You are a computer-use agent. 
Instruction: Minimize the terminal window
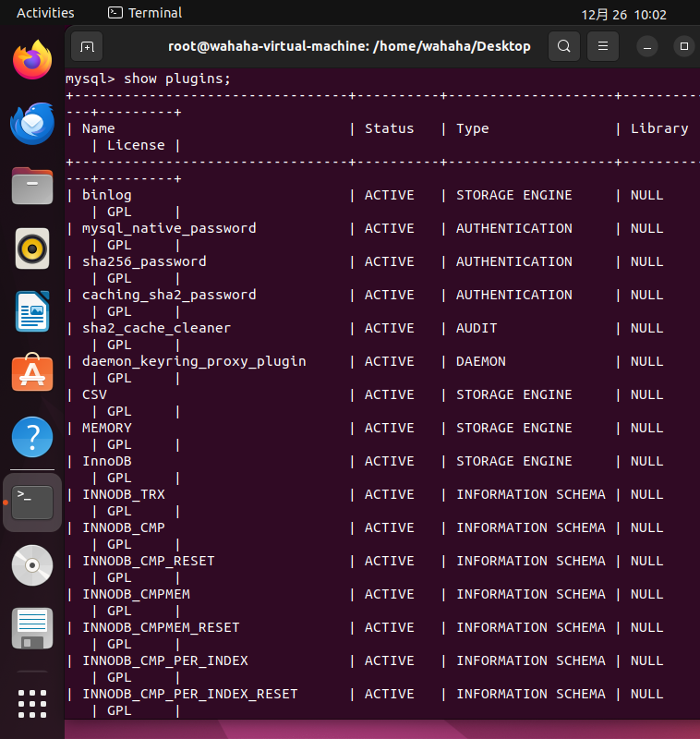[647, 47]
